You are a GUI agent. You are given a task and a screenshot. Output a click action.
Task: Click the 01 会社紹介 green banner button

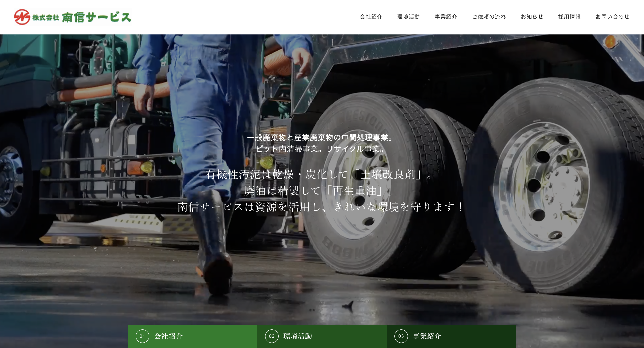[192, 336]
